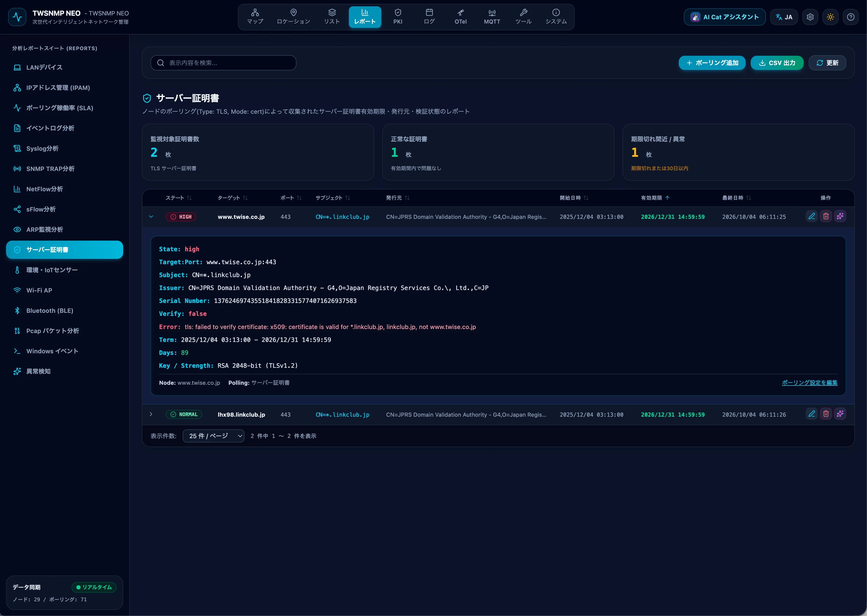
Task: Sort by ターゲット column
Action: [233, 198]
